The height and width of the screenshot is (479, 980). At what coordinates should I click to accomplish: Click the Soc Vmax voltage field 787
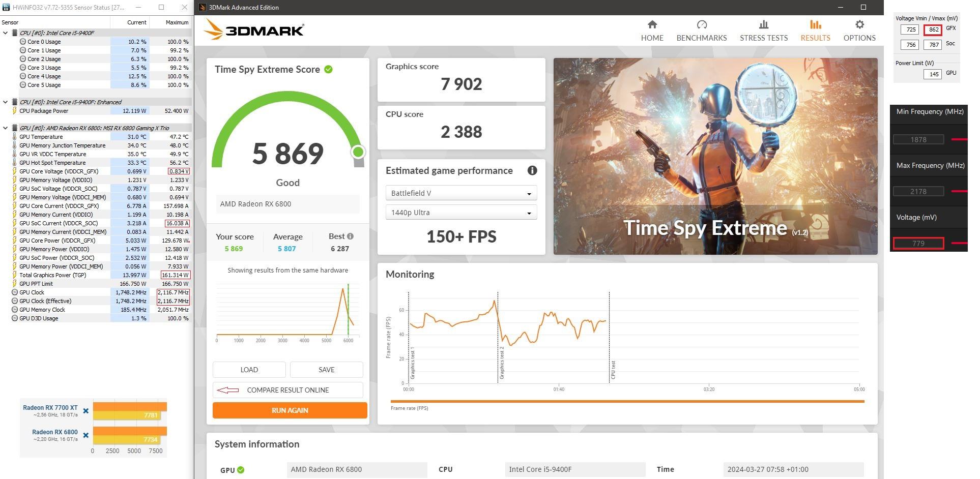[933, 45]
